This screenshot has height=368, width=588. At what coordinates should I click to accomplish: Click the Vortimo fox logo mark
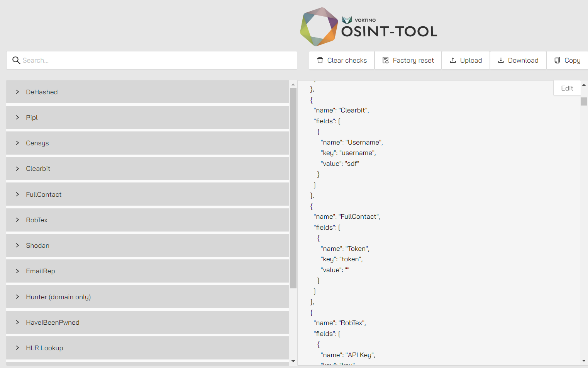coord(347,20)
